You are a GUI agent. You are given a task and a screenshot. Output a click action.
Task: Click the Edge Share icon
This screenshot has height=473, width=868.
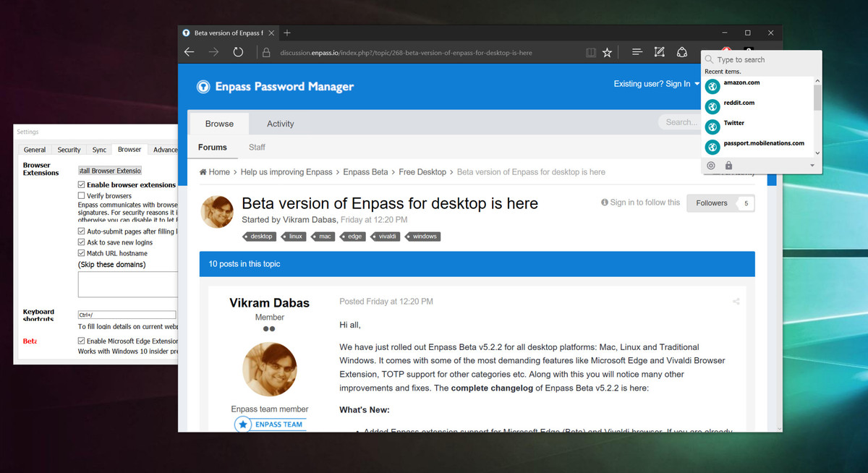[x=681, y=52]
